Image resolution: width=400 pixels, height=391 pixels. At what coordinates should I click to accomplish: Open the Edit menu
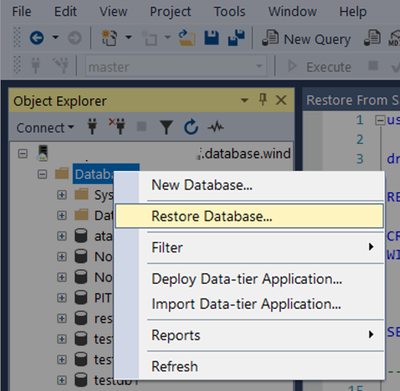pyautogui.click(x=65, y=12)
